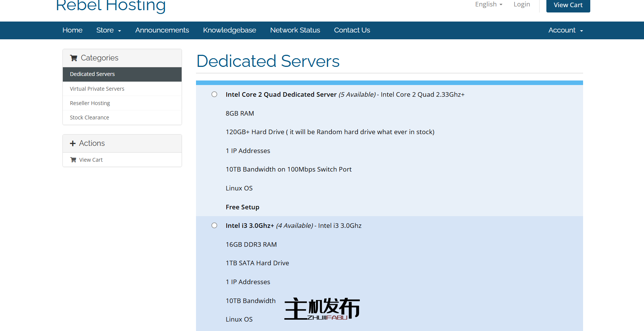Go to Home in the navigation bar
The width and height of the screenshot is (644, 331).
[72, 30]
